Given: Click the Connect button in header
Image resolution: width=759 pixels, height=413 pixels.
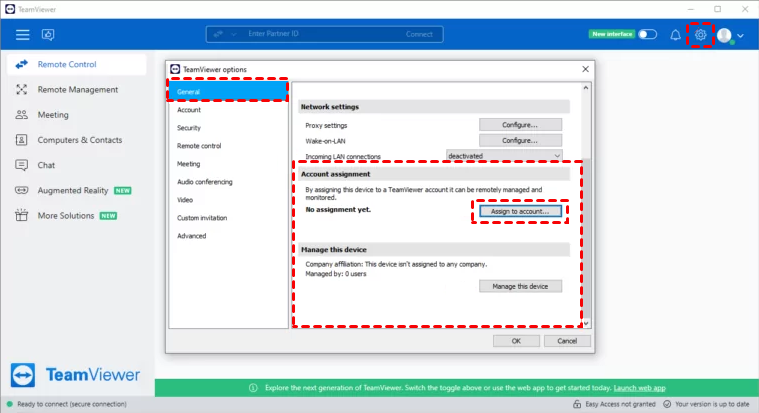Looking at the screenshot, I should click(419, 34).
